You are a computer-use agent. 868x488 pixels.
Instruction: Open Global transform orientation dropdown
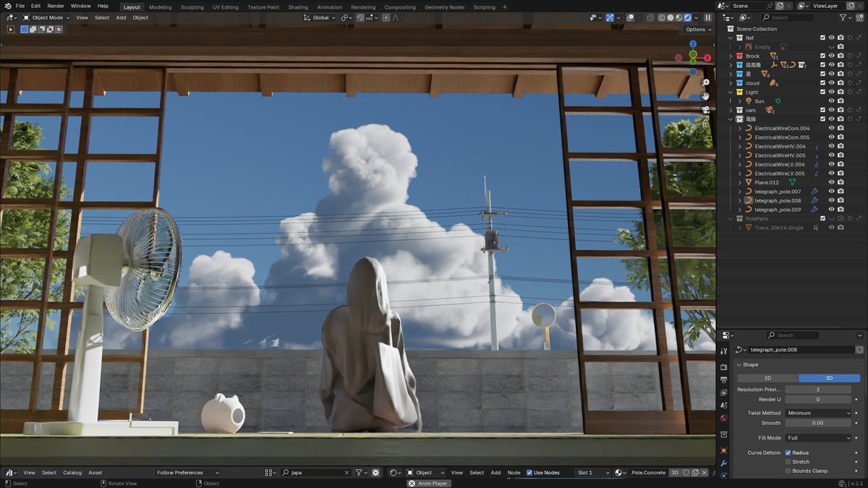pyautogui.click(x=320, y=17)
